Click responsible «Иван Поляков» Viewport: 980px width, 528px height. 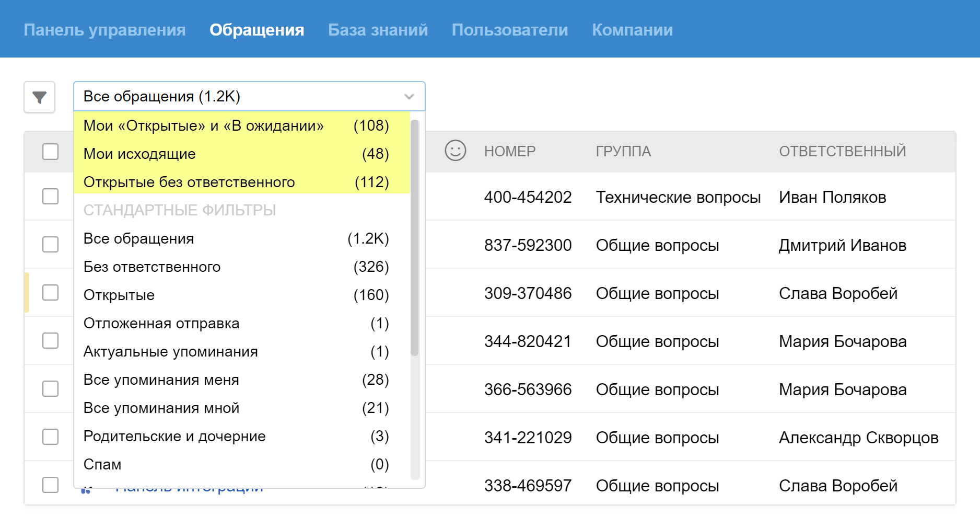click(833, 197)
